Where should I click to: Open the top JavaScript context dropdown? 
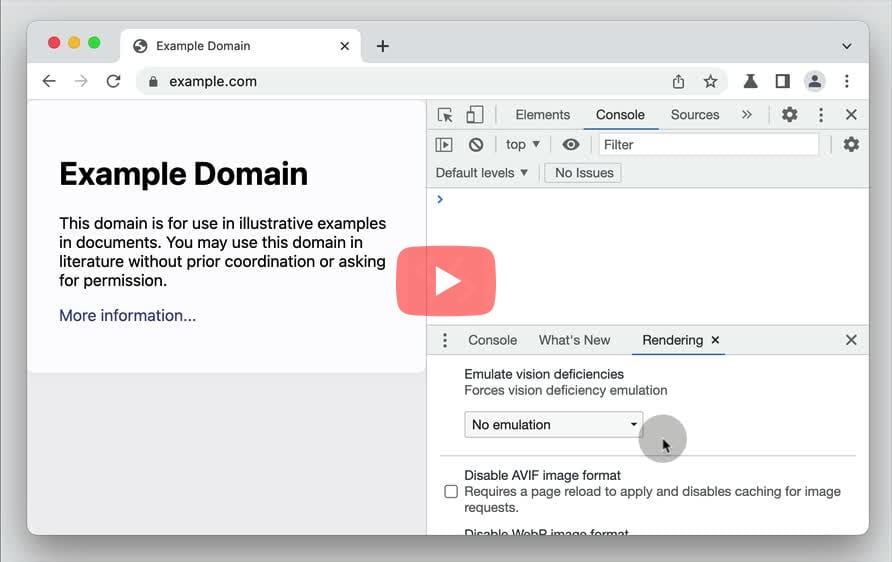click(522, 144)
